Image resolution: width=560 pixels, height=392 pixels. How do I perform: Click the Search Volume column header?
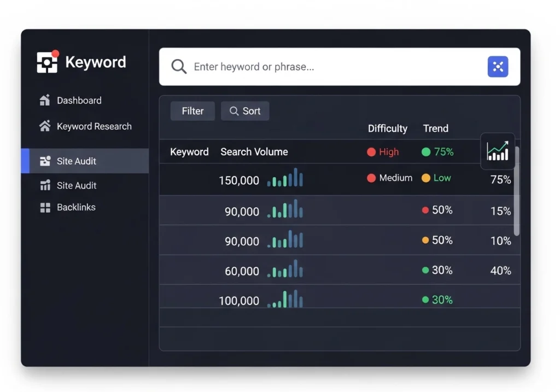coord(254,152)
